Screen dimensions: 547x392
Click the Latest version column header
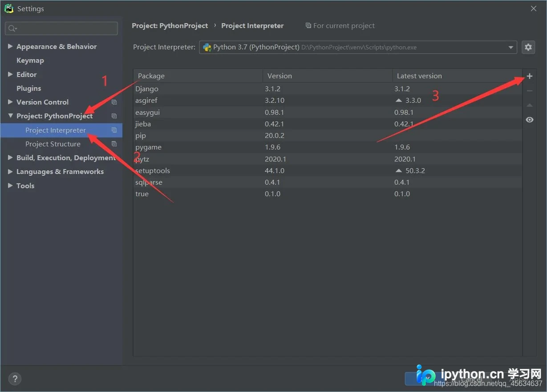pyautogui.click(x=457, y=76)
